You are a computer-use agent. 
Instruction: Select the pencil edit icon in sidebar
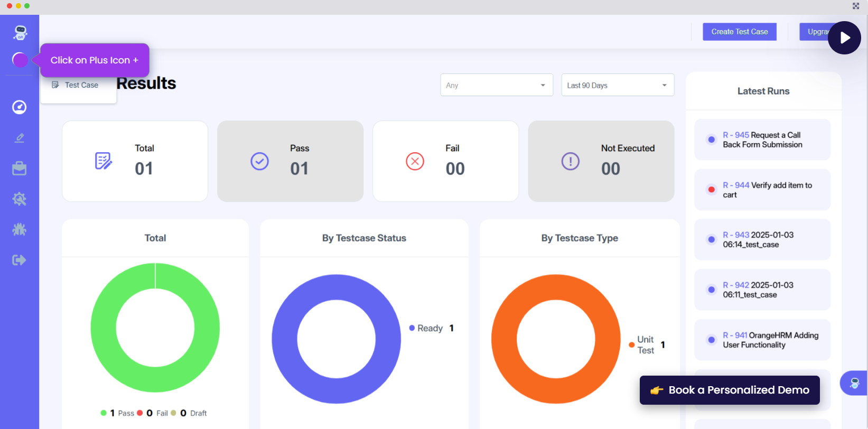(20, 138)
